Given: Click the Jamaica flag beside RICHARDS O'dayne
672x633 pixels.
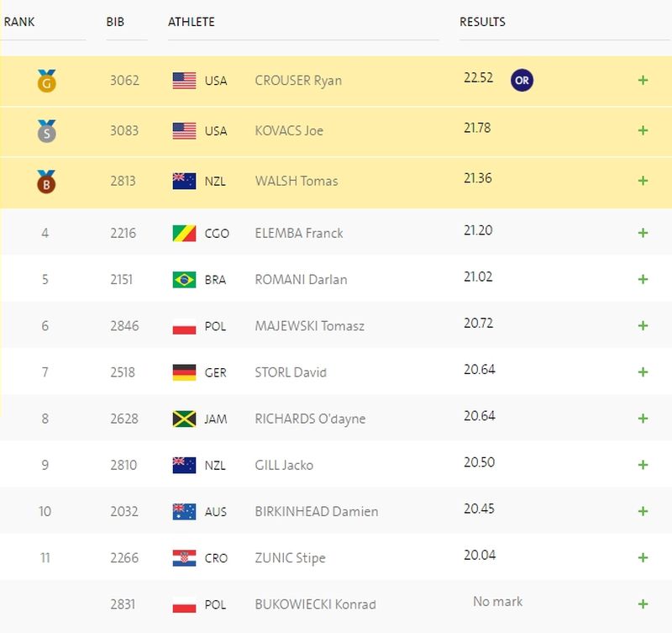Looking at the screenshot, I should [184, 419].
